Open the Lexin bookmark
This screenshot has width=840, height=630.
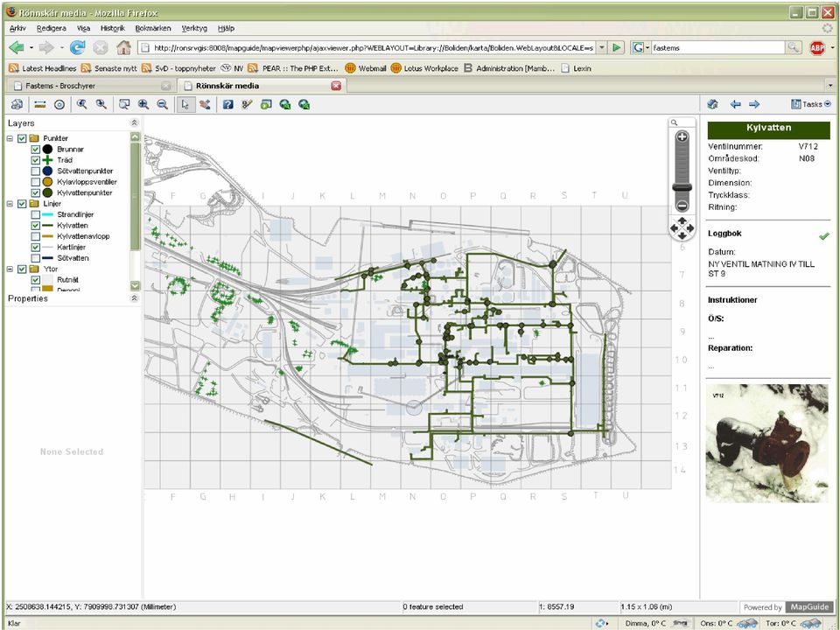(576, 68)
